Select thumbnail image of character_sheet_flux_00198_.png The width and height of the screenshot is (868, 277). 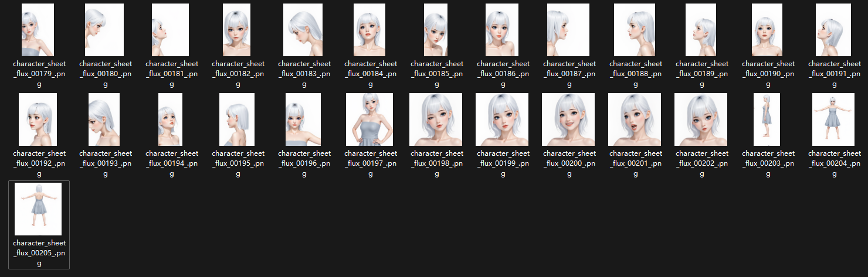click(436, 119)
